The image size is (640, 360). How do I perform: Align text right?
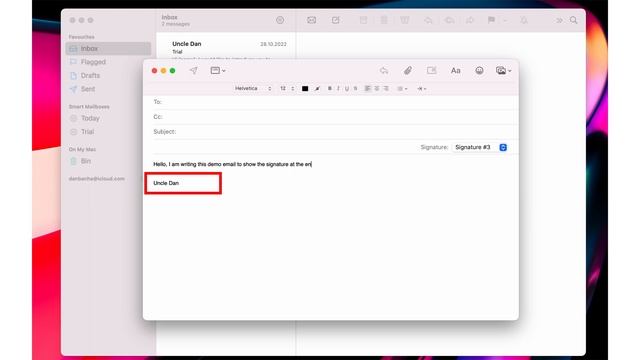point(386,89)
